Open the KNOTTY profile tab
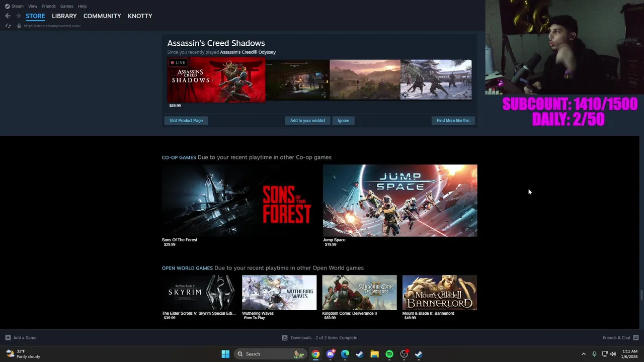The image size is (644, 362). point(140,16)
